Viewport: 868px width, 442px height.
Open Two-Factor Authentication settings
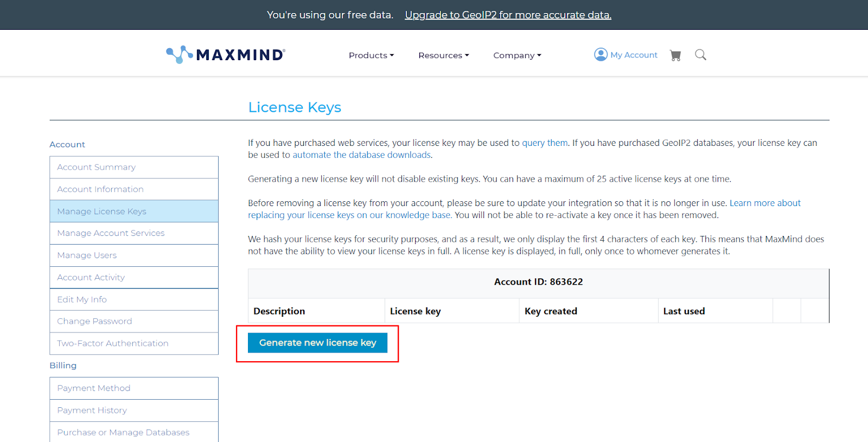[x=113, y=343]
